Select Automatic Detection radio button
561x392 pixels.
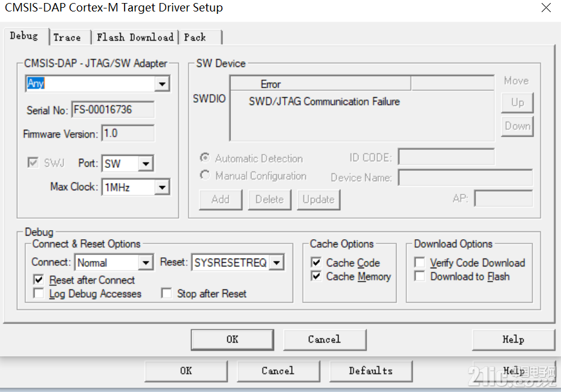pyautogui.click(x=205, y=158)
